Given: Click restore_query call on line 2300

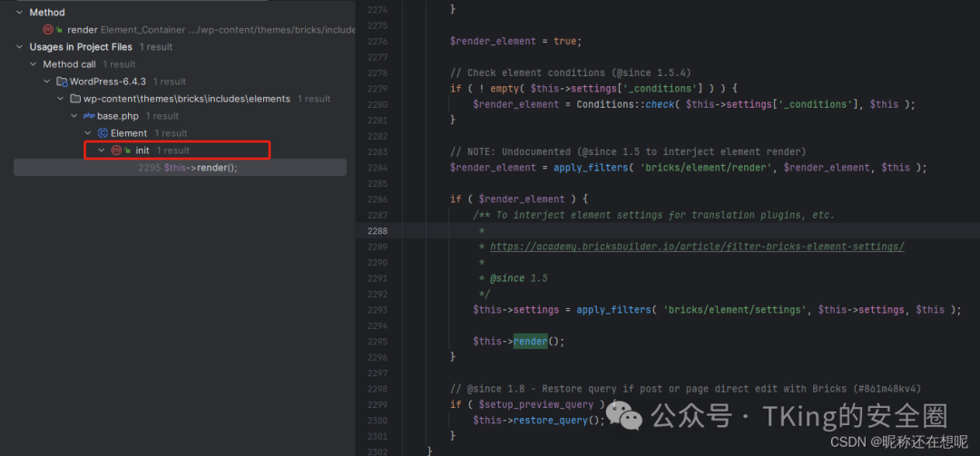Looking at the screenshot, I should coord(551,421).
